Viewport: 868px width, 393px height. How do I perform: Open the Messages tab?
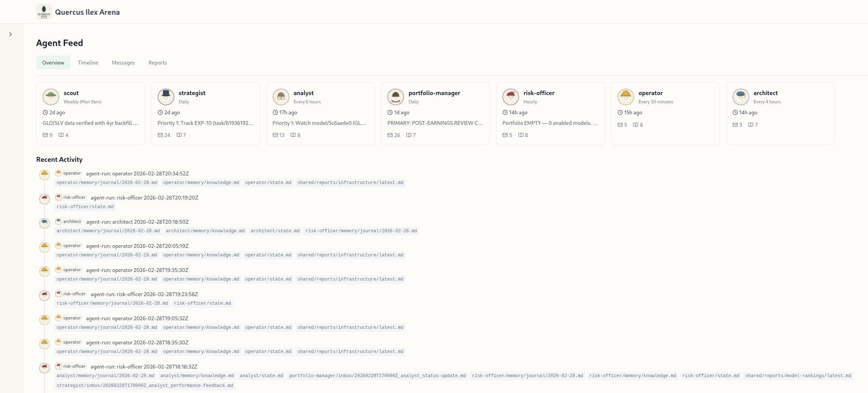pyautogui.click(x=123, y=63)
